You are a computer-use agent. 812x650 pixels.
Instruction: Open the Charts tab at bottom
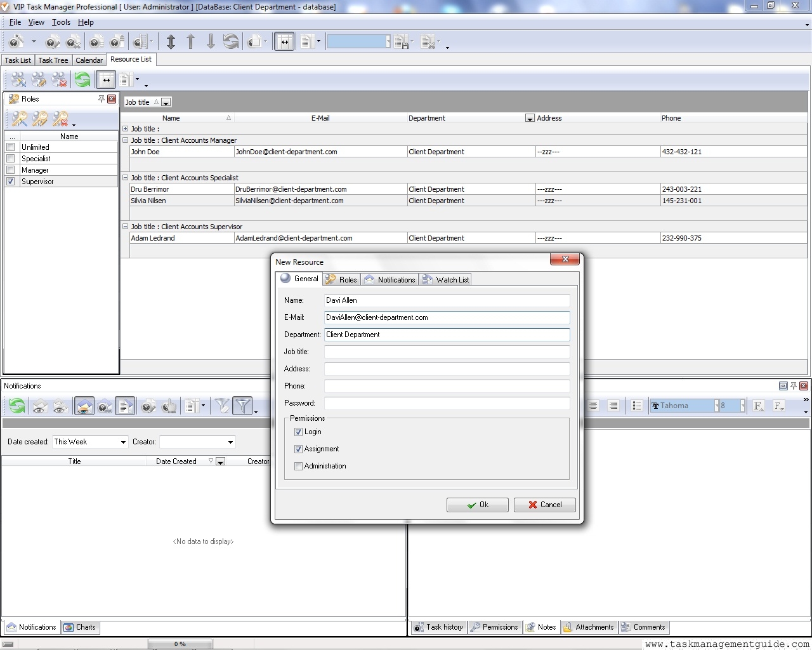(80, 627)
